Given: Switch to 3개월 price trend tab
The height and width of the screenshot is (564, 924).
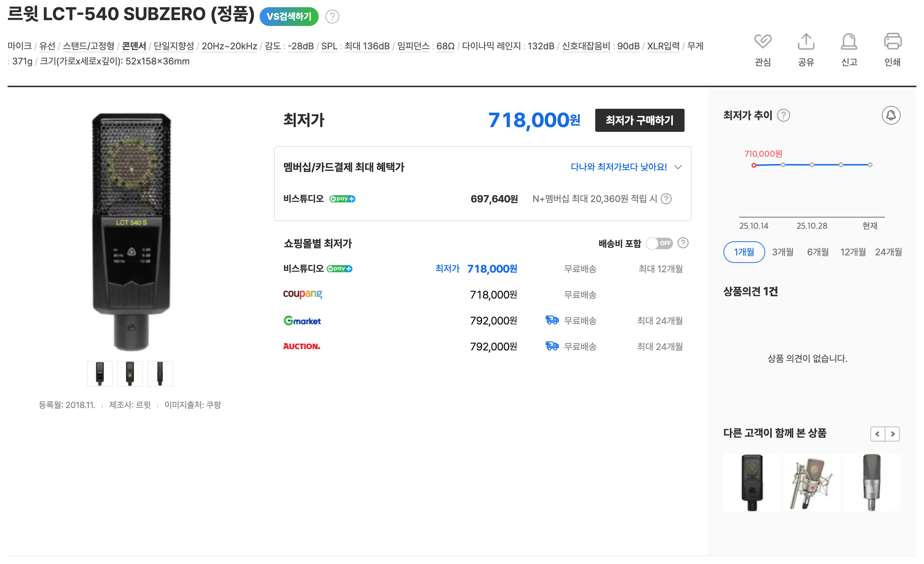Looking at the screenshot, I should tap(782, 252).
